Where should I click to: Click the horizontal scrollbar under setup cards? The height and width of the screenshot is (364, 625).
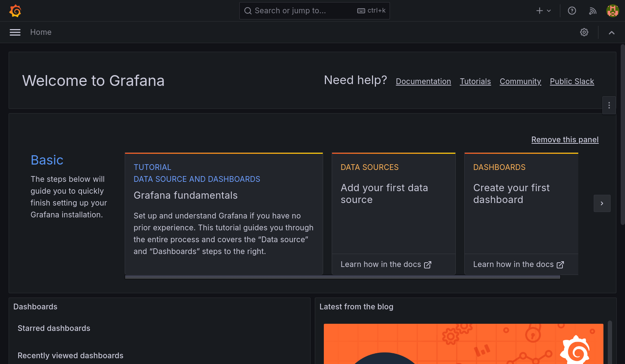(343, 277)
